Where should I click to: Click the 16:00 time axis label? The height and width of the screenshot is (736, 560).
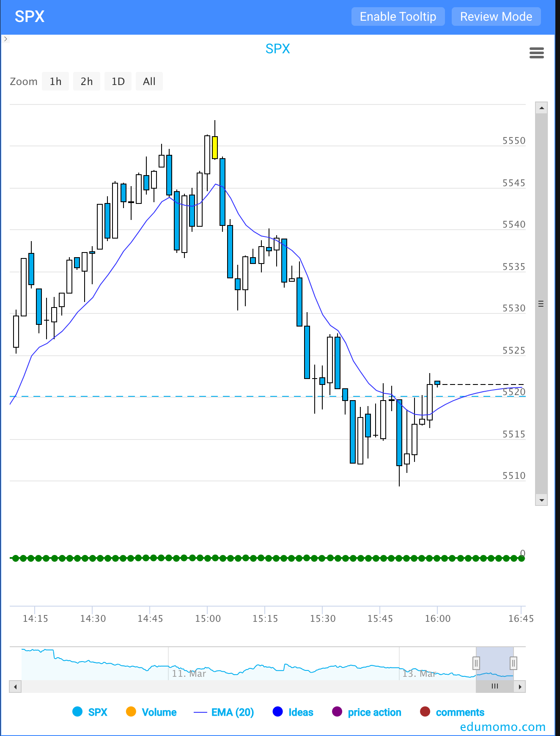click(438, 618)
